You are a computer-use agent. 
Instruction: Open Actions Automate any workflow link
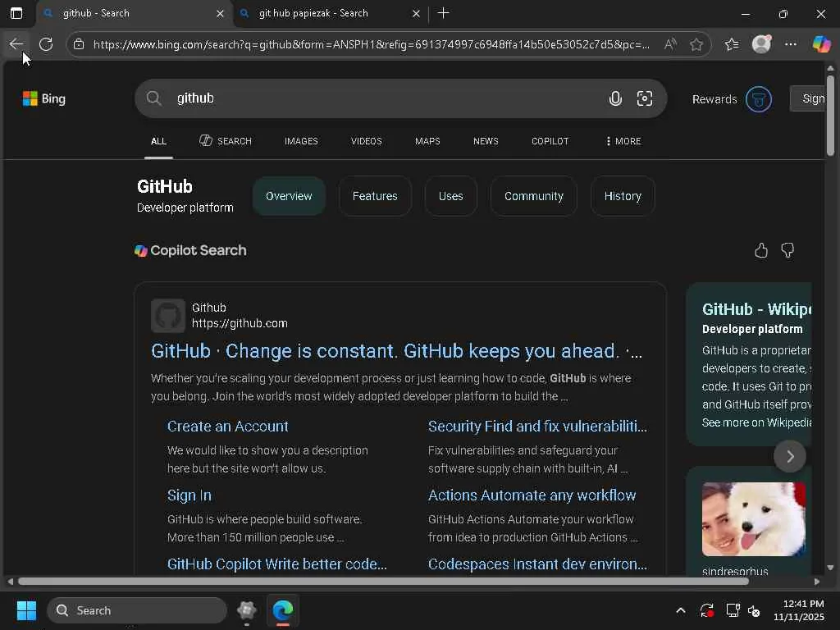[x=532, y=495]
